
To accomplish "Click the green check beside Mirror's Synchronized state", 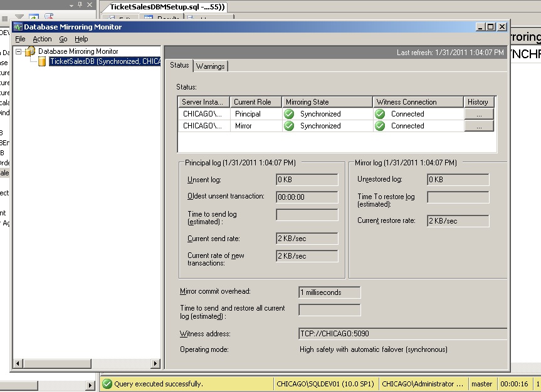I will pos(289,126).
